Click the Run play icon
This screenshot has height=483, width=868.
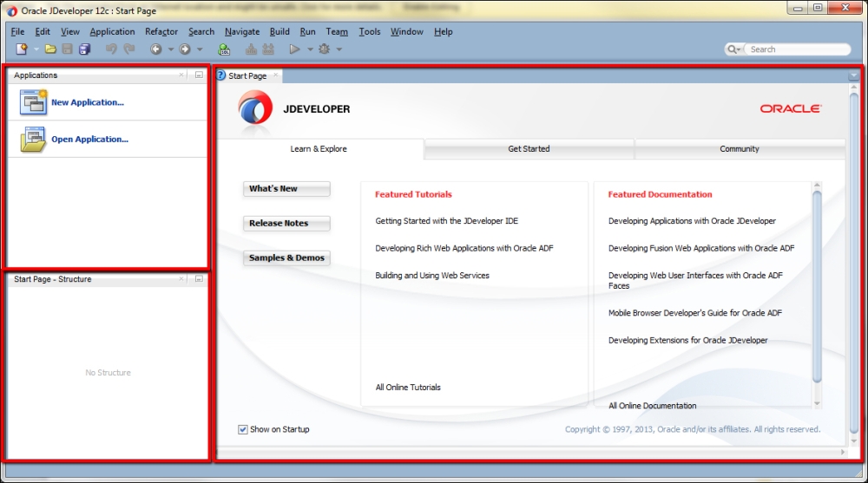294,49
